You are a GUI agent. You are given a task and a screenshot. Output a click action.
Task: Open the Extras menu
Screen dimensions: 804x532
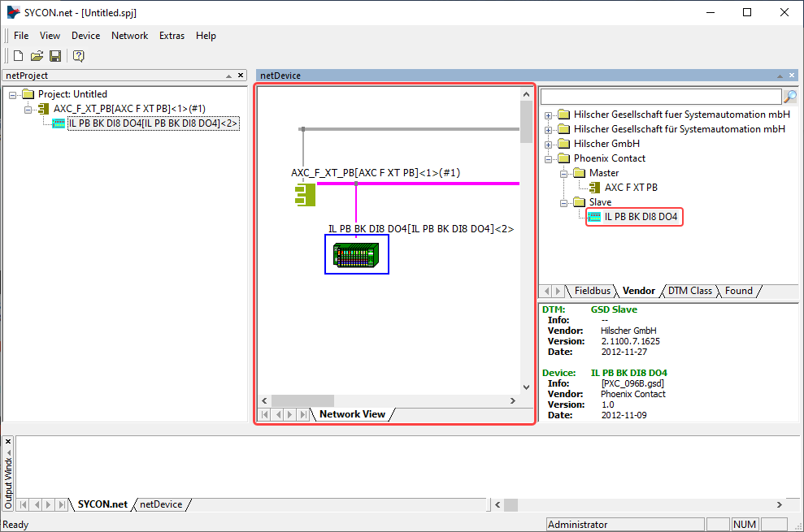pyautogui.click(x=172, y=36)
